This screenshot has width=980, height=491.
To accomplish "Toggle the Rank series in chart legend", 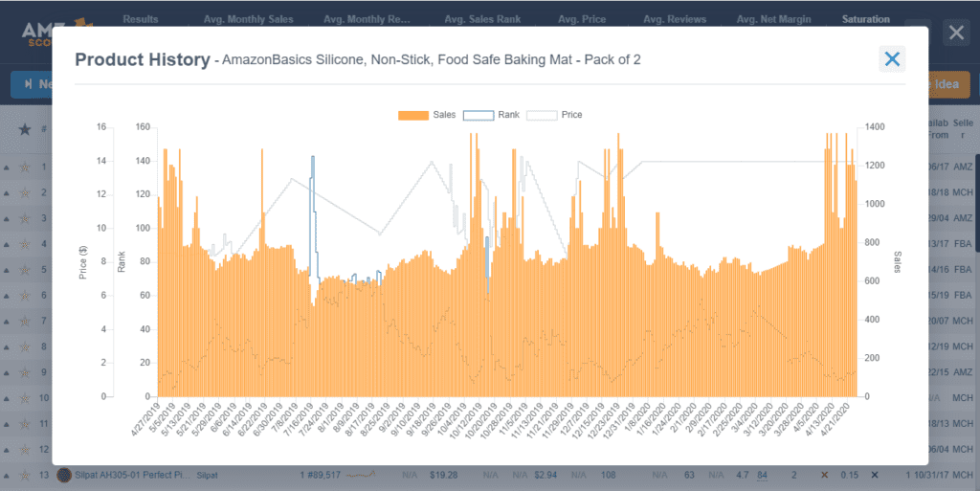I will [491, 115].
